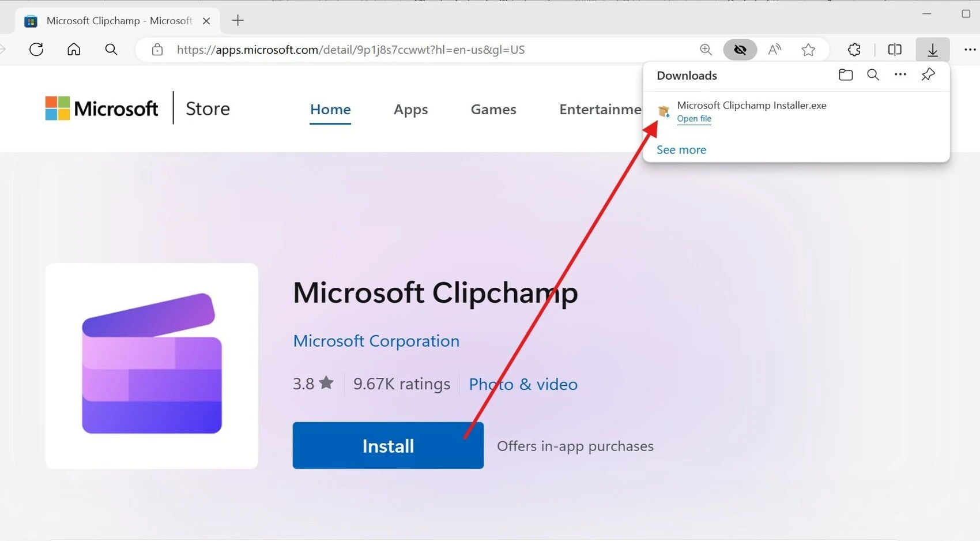Viewport: 980px width, 541px height.
Task: Click Open file link under installer
Action: pos(694,118)
